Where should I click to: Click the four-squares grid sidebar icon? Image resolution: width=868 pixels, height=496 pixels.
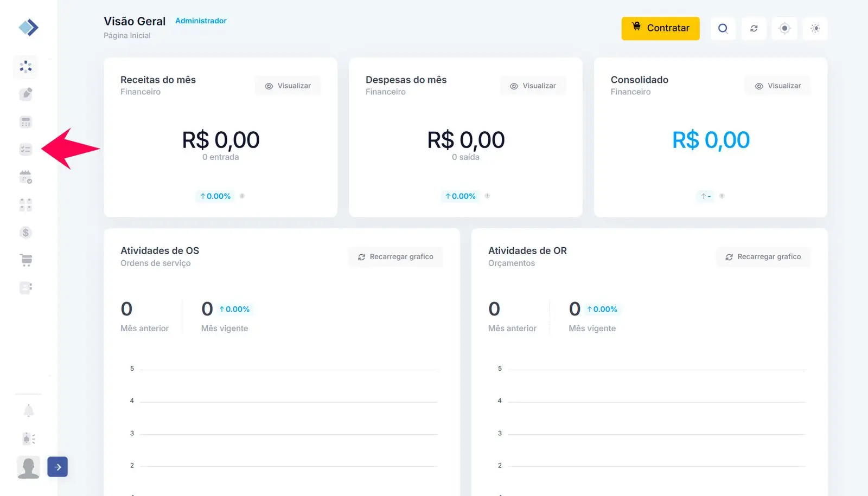click(x=25, y=205)
